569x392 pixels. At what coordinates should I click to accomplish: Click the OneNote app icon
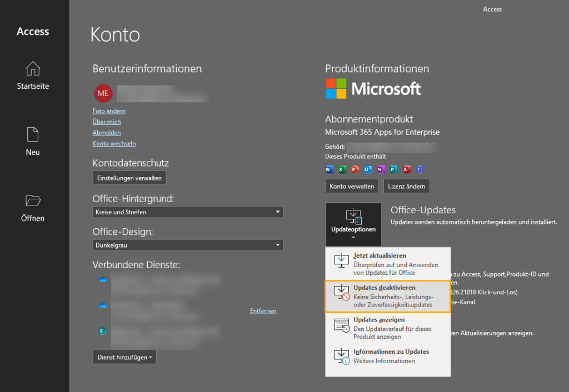point(381,169)
